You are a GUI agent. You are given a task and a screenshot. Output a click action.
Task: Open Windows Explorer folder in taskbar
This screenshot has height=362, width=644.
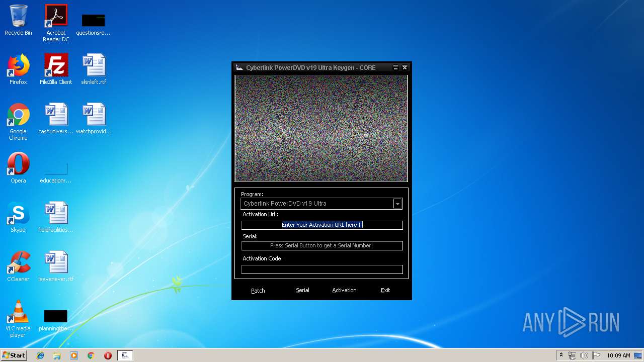[57, 355]
